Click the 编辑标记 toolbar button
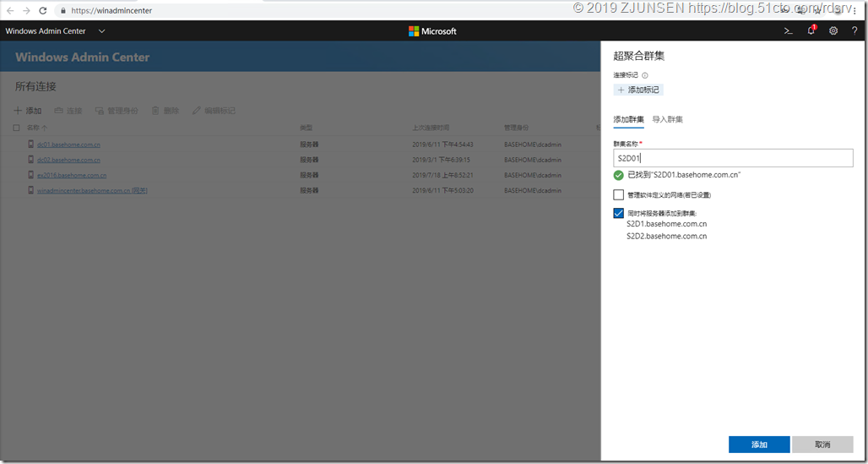This screenshot has width=868, height=464. pos(214,111)
